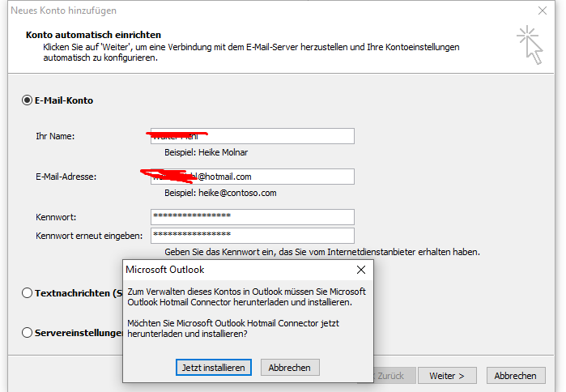Click the 'Microsoft Outlook' dialog title

165,270
